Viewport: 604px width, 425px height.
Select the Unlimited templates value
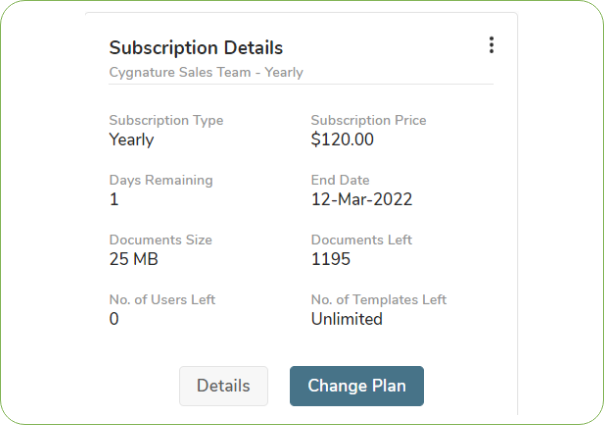[347, 320]
